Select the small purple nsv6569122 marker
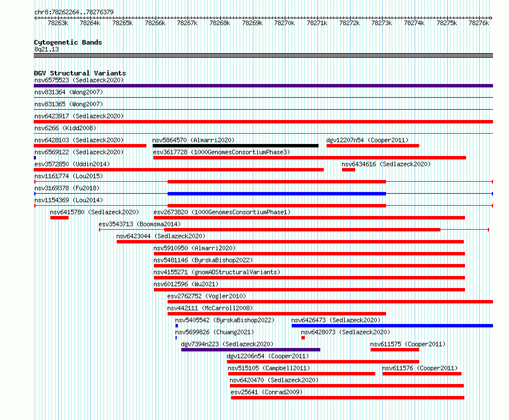 tap(35, 158)
